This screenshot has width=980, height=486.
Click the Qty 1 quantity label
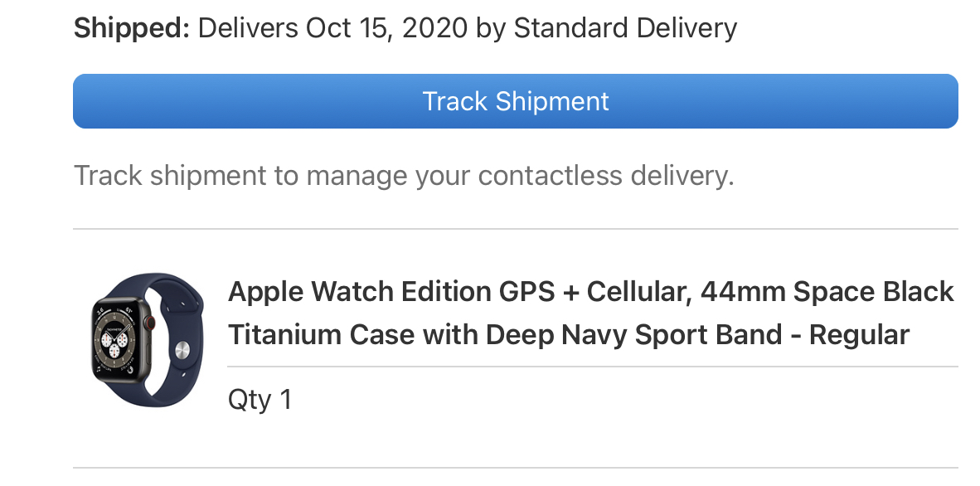[260, 400]
